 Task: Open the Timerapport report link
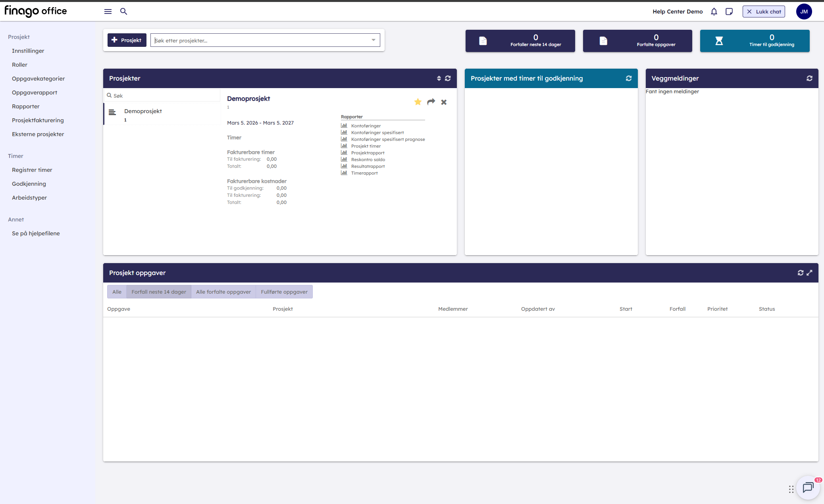(364, 173)
